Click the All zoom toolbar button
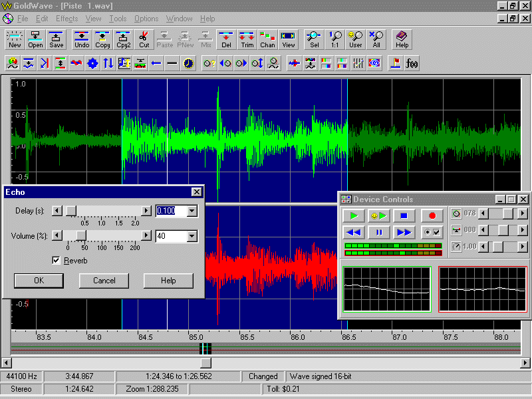532x399 pixels. point(376,40)
